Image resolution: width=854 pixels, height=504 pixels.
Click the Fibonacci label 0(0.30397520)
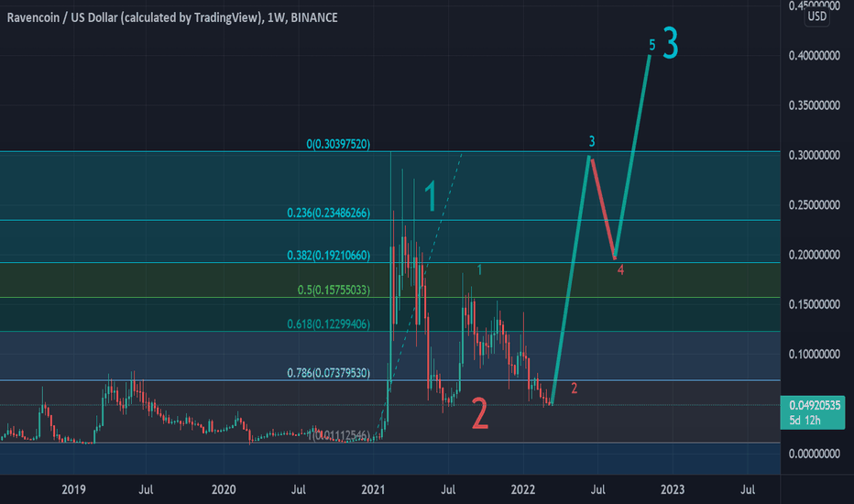(x=338, y=144)
